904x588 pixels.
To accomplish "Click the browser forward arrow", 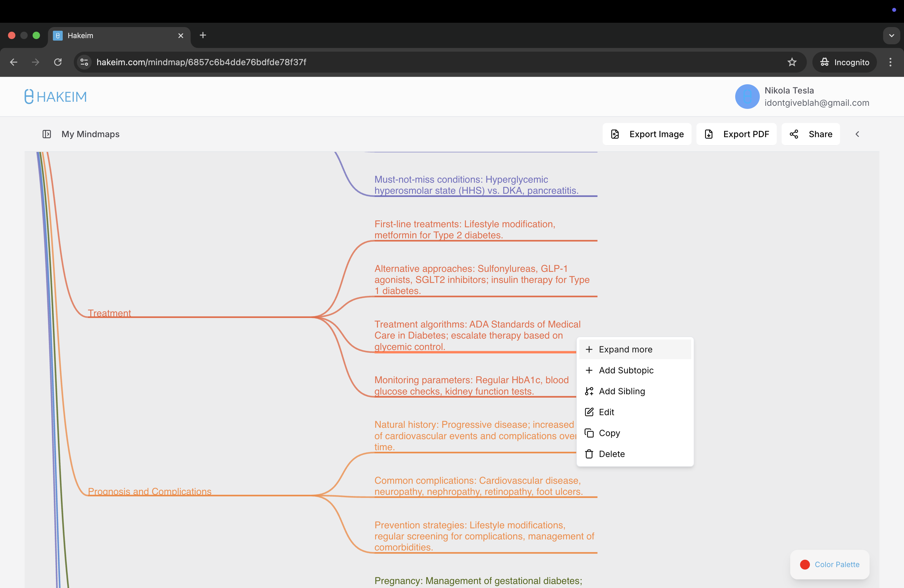I will coord(36,62).
